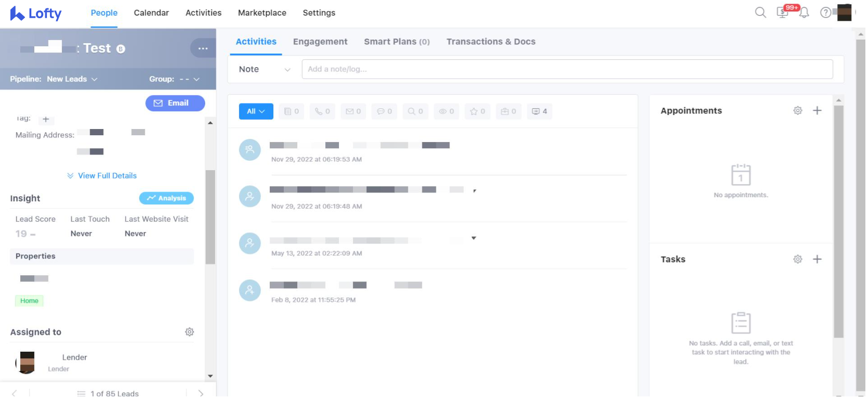The width and height of the screenshot is (868, 399).
Task: Add a tag with the plus icon
Action: coord(46,120)
